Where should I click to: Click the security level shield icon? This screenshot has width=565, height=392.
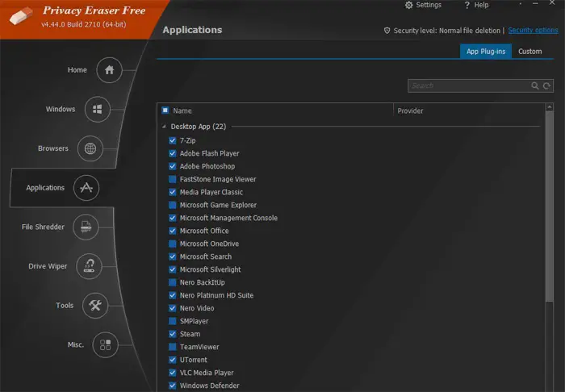(387, 31)
